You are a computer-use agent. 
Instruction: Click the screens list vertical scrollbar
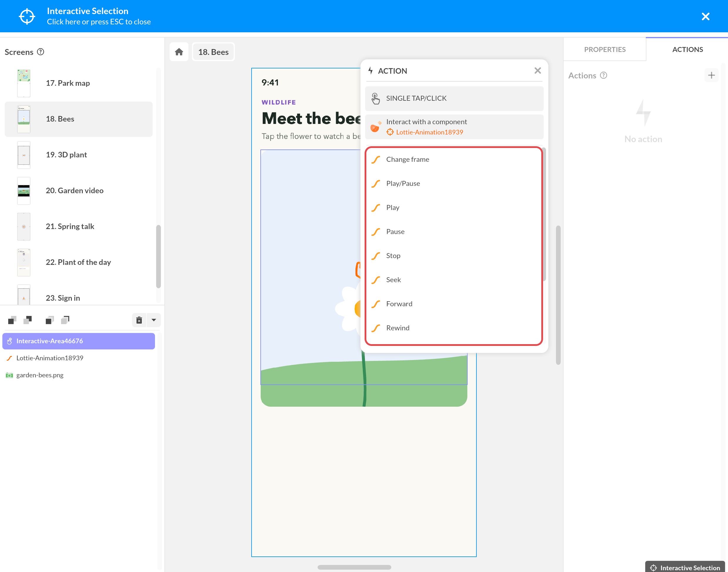click(158, 257)
